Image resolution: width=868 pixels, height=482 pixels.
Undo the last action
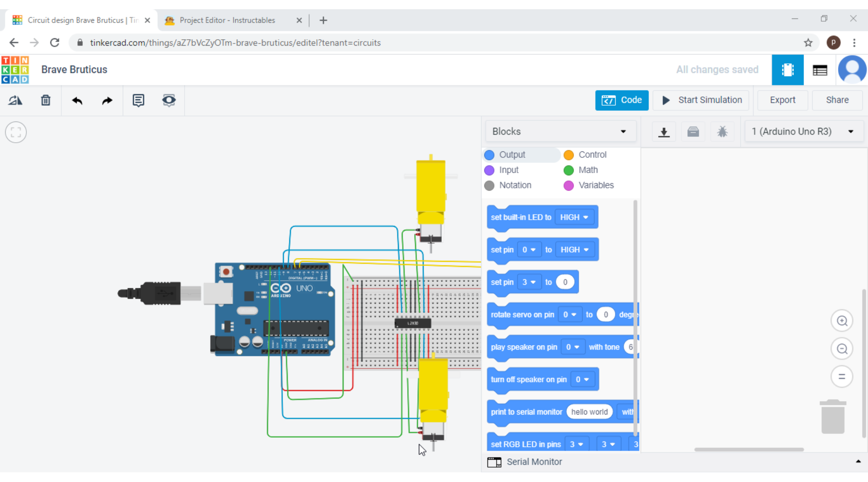click(x=77, y=100)
